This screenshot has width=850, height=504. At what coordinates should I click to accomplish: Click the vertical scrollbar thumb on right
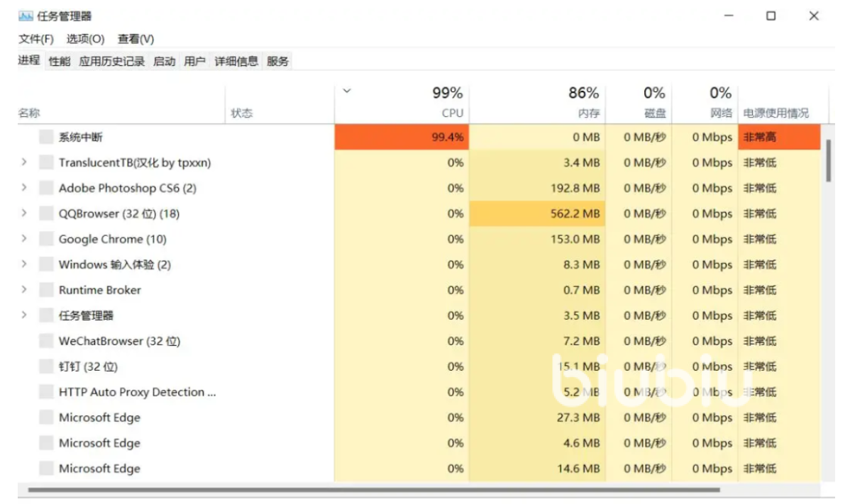(x=828, y=161)
